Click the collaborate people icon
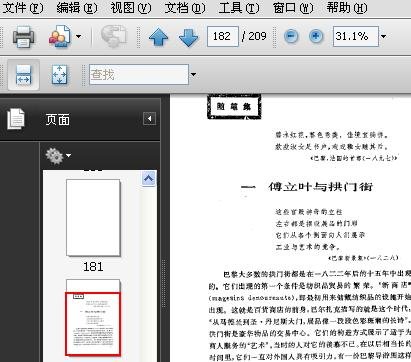 [60, 36]
